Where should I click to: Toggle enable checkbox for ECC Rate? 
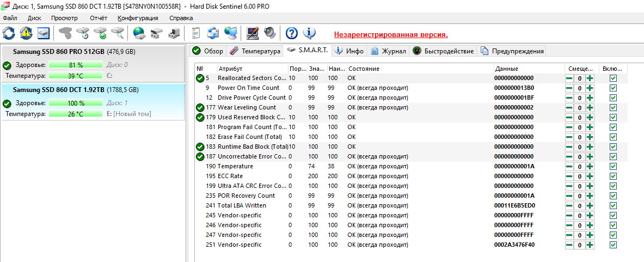tap(613, 176)
